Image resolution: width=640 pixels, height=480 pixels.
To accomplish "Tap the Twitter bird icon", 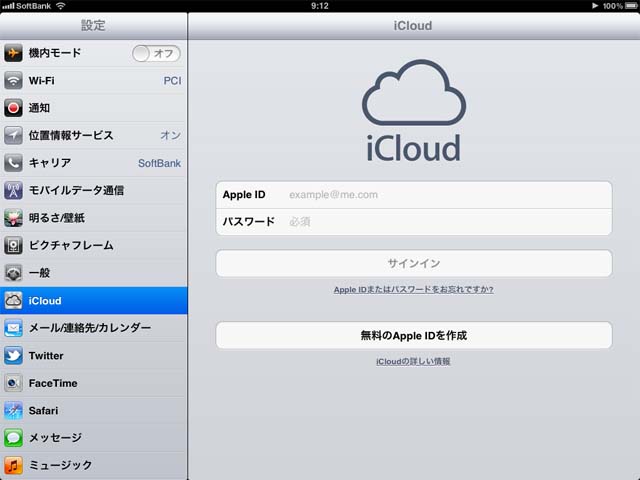I will pyautogui.click(x=13, y=356).
